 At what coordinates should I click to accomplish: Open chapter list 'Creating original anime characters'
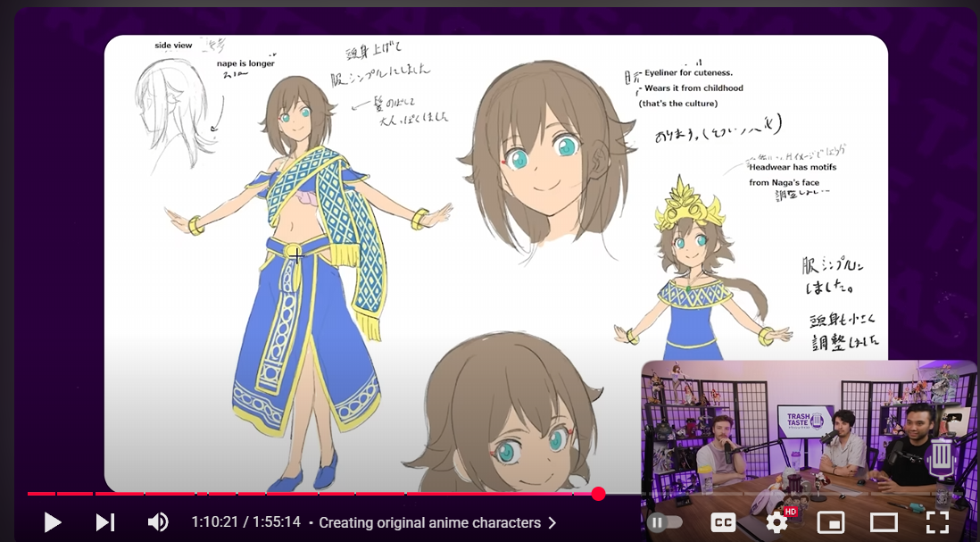pos(436,522)
